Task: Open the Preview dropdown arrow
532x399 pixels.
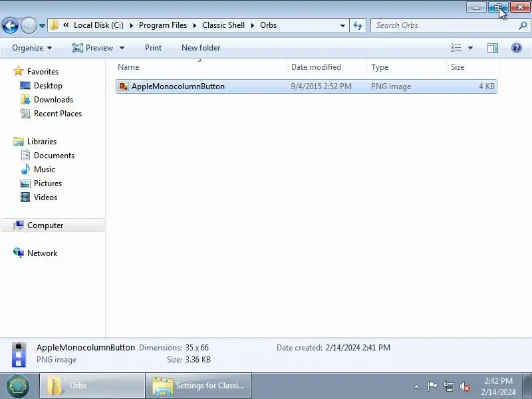Action: coord(122,48)
